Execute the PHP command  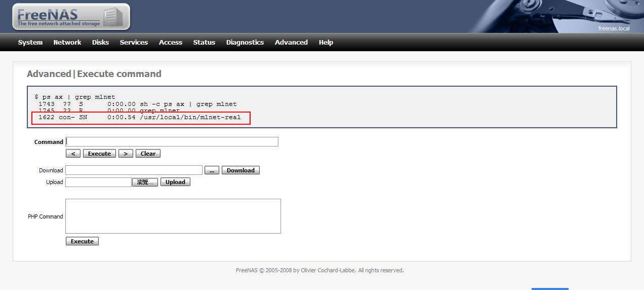(x=82, y=241)
